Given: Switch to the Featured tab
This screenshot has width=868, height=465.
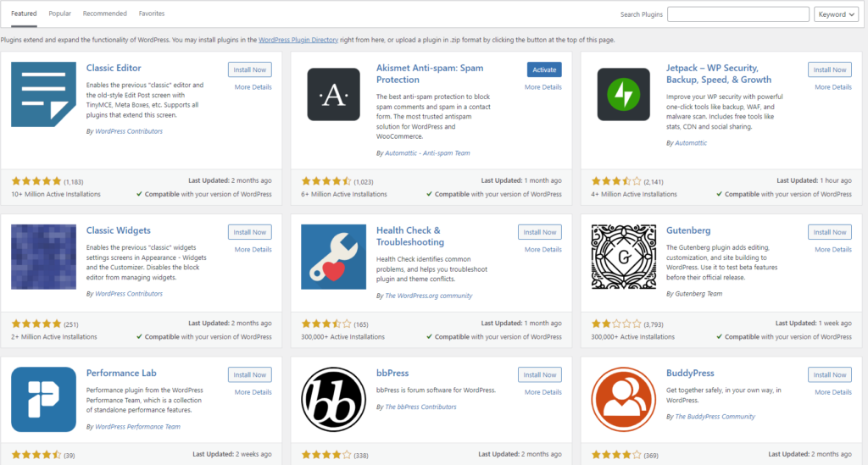Looking at the screenshot, I should (24, 14).
